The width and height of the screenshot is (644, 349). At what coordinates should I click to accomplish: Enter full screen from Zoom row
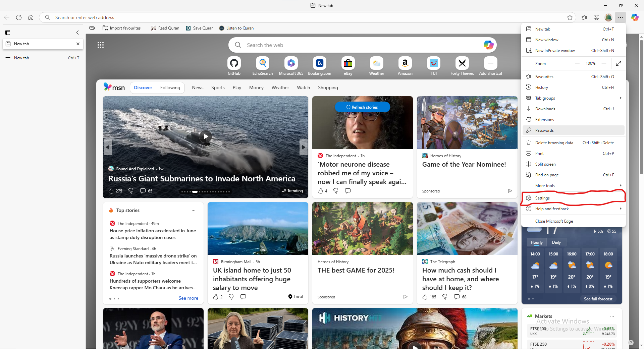[619, 63]
